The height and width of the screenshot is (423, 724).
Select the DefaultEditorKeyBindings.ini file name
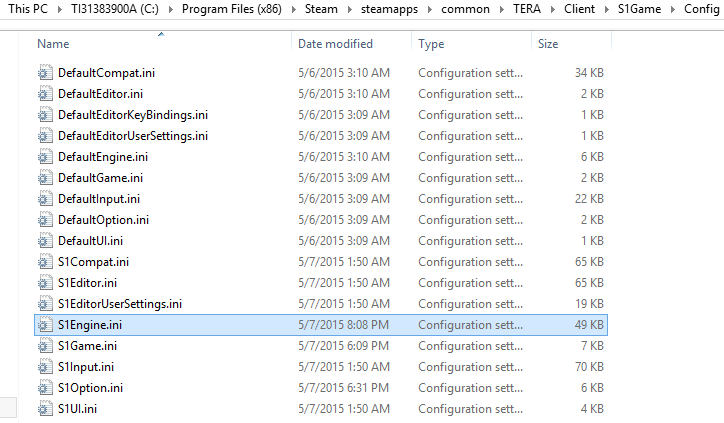(133, 115)
